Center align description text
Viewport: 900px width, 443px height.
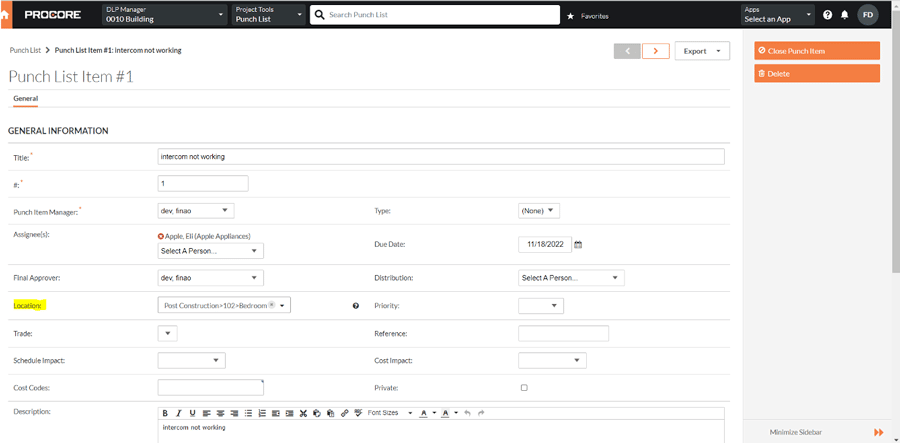(x=220, y=413)
